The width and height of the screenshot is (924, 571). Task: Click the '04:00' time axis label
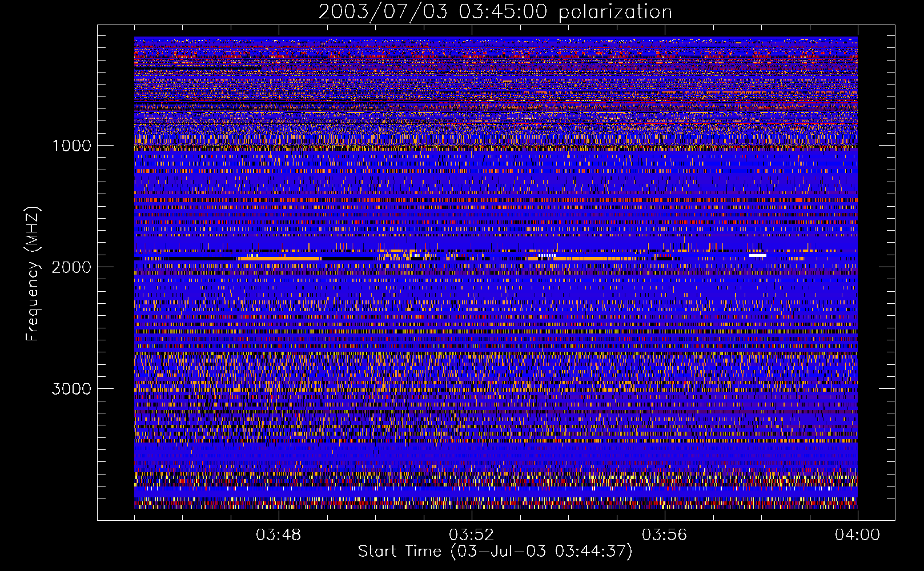857,535
